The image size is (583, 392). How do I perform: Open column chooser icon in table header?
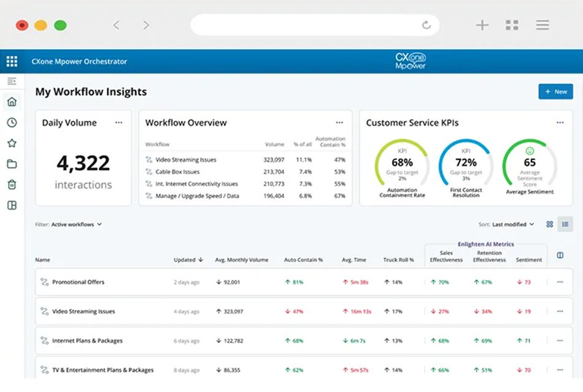(x=560, y=255)
